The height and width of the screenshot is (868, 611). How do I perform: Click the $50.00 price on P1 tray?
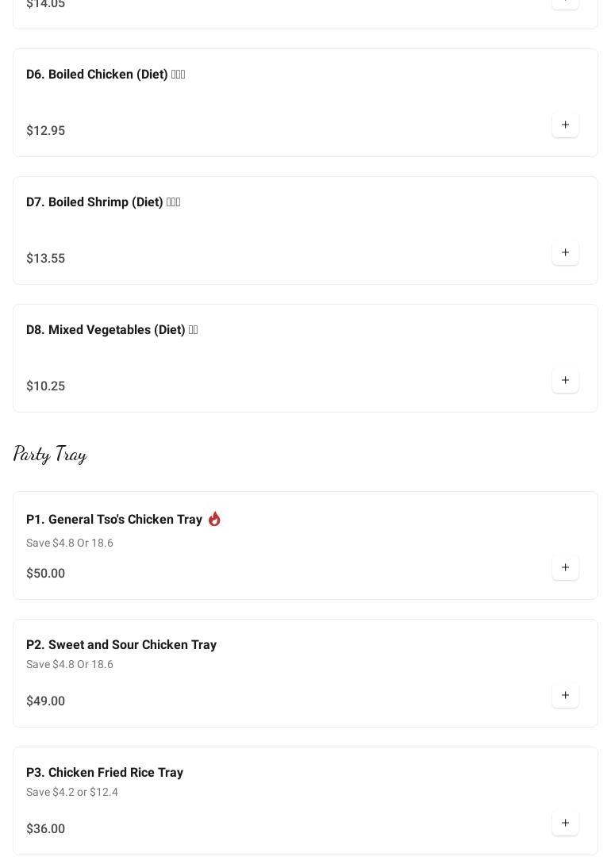tap(45, 574)
